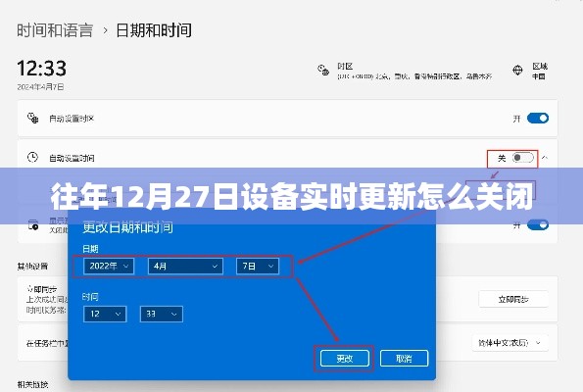Toggle the 自动设置时间 switch off/on
This screenshot has width=583, height=392.
click(523, 158)
